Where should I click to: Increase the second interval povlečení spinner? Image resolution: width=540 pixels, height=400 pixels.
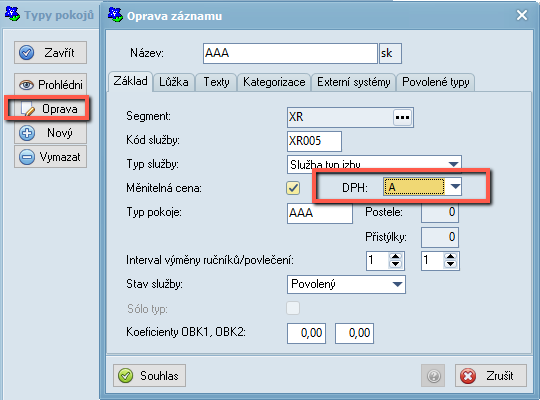[x=450, y=257]
